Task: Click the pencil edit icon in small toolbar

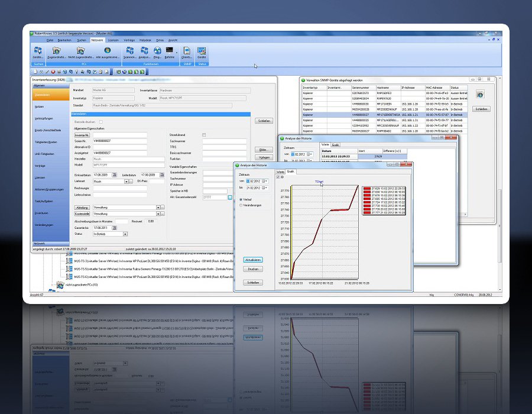Action: pyautogui.click(x=47, y=72)
